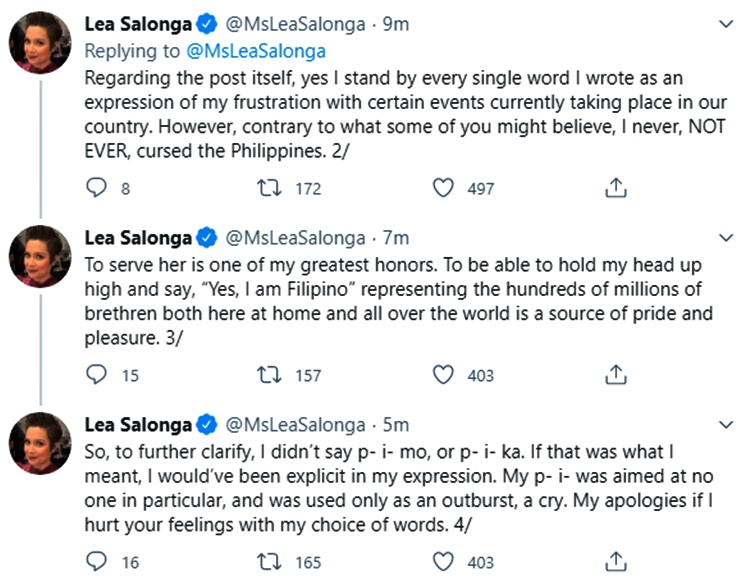Reply to the tweet with 16 replies
This screenshot has width=750, height=580.
96,561
